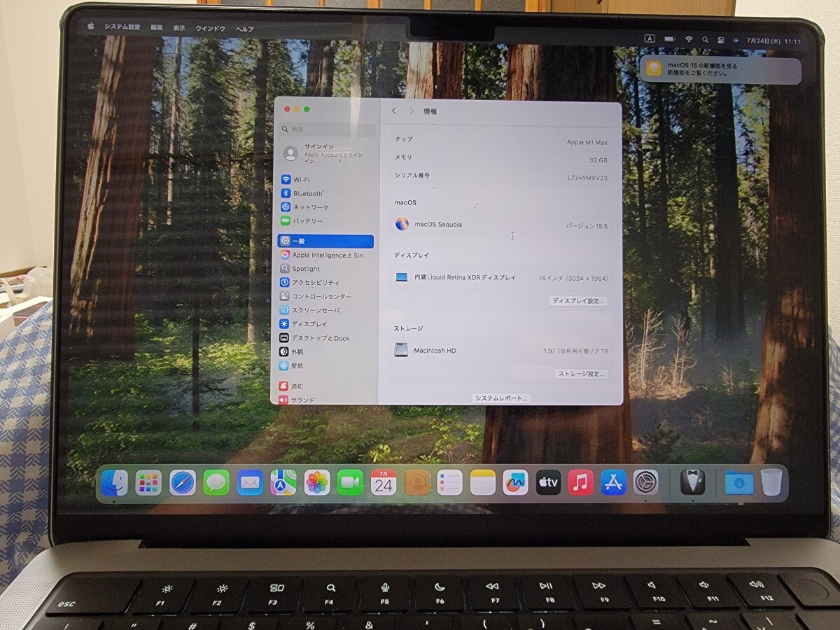Open Apple TV from the Dock
The height and width of the screenshot is (630, 840).
(x=549, y=482)
